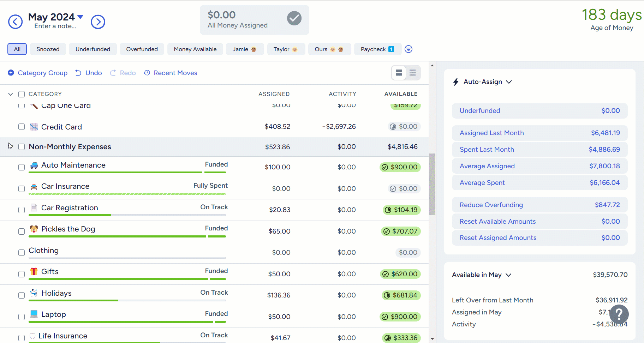Click the Car Insurance emoji icon
Viewport: 644px width, 343px height.
coord(34,186)
